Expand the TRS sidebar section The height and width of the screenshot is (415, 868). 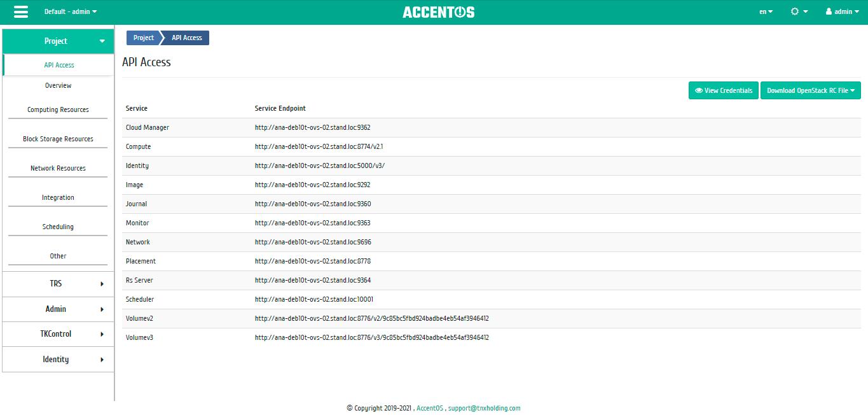click(59, 284)
